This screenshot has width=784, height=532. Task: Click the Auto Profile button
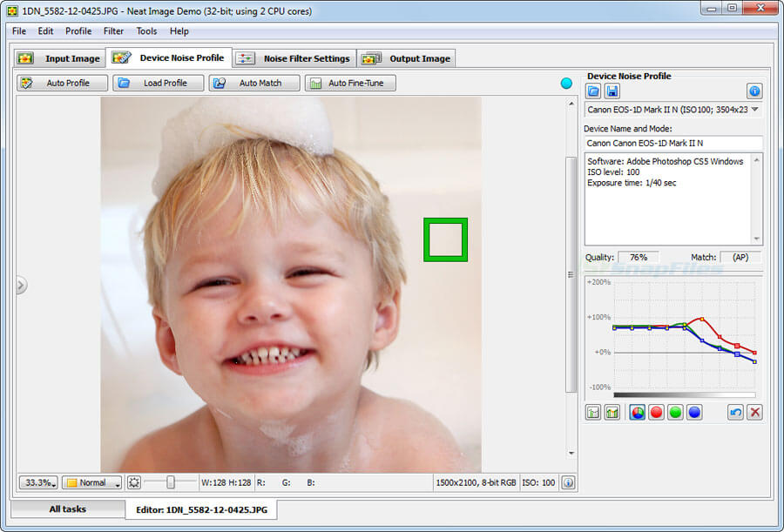(63, 83)
